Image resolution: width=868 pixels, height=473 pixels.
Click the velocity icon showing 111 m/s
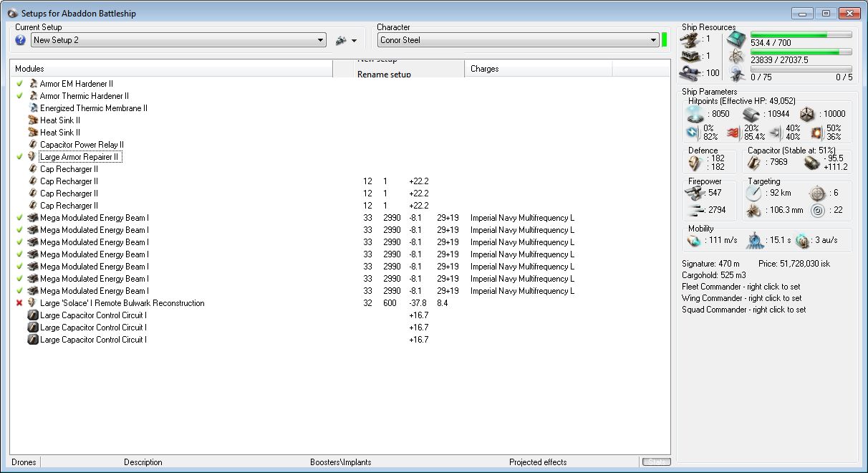pos(694,240)
